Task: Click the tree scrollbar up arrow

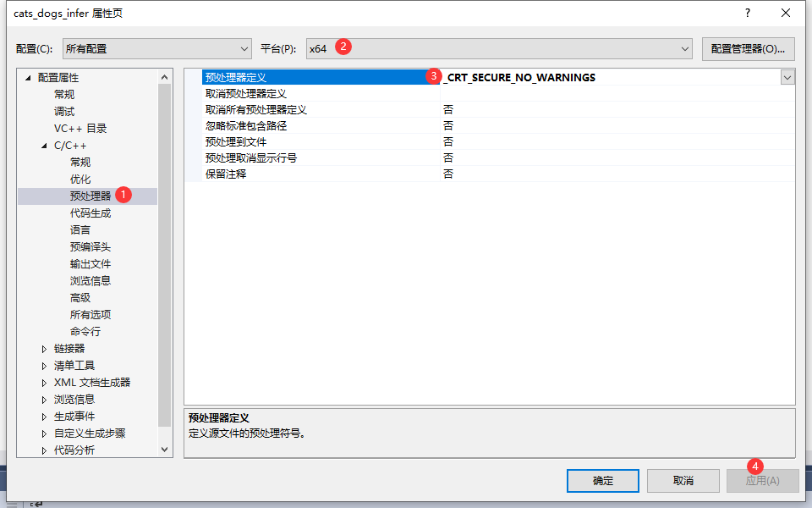Action: (165, 77)
